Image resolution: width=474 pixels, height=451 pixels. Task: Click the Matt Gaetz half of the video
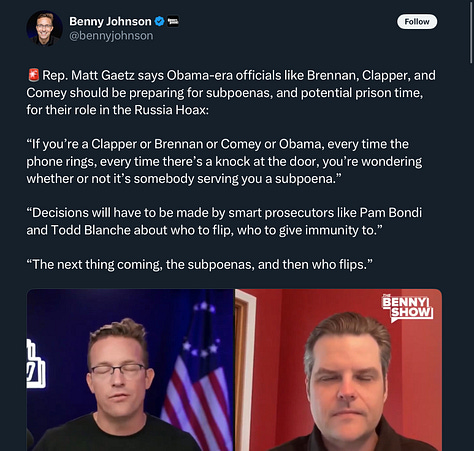tap(338, 370)
